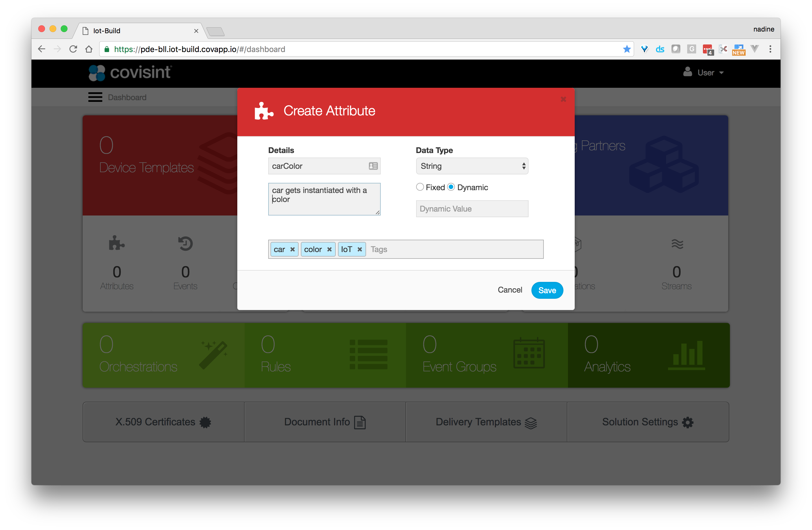Click the contact card icon in name field
The width and height of the screenshot is (812, 530).
click(373, 166)
